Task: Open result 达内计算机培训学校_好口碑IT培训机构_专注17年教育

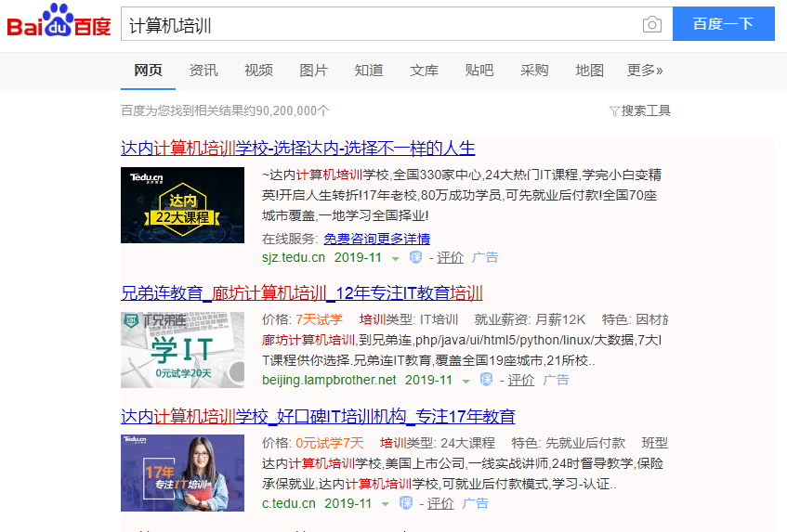Action: pos(318,416)
